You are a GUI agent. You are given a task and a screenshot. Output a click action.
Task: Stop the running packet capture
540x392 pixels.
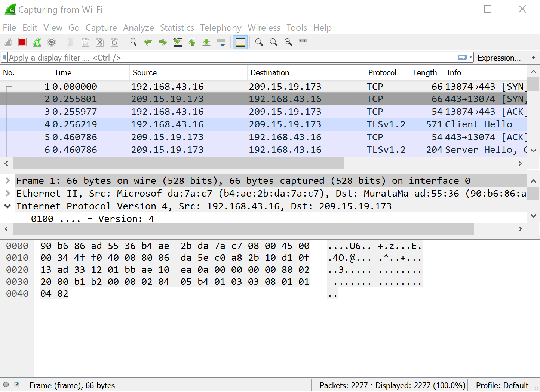[x=22, y=43]
